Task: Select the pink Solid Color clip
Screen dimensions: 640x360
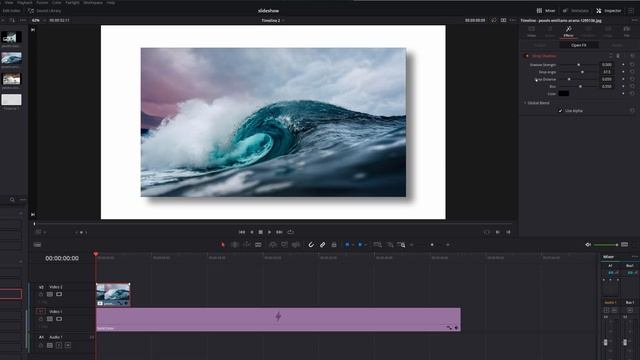Action: coord(278,319)
